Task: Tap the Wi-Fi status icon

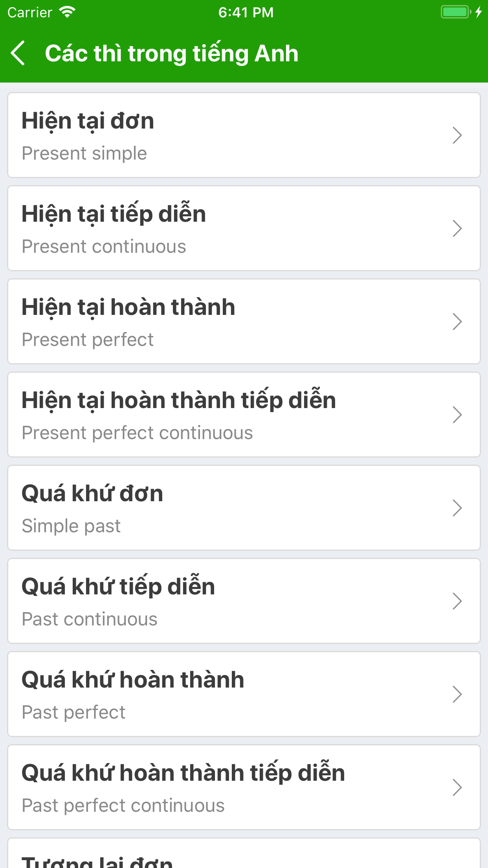Action: point(67,12)
